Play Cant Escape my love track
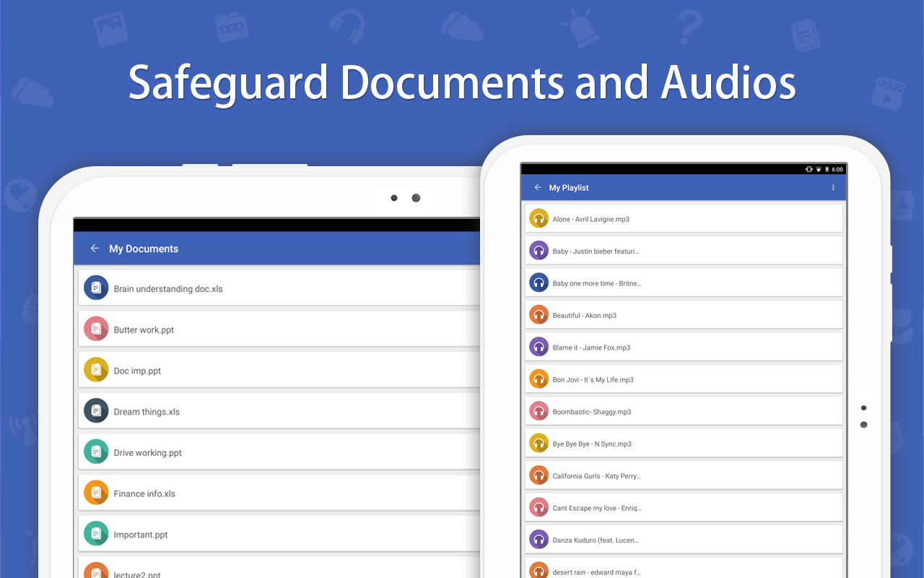924x578 pixels. pos(684,508)
